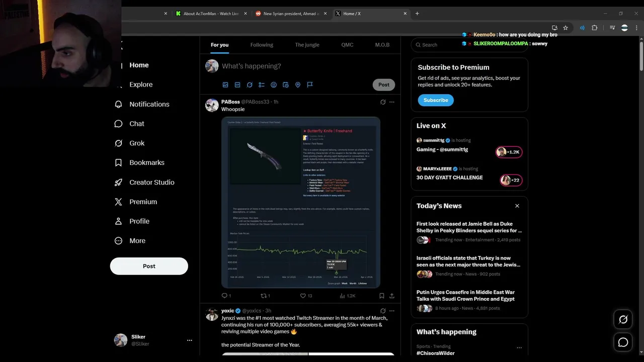This screenshot has width=644, height=362.
Task: Add a GIF to the post
Action: tap(237, 85)
